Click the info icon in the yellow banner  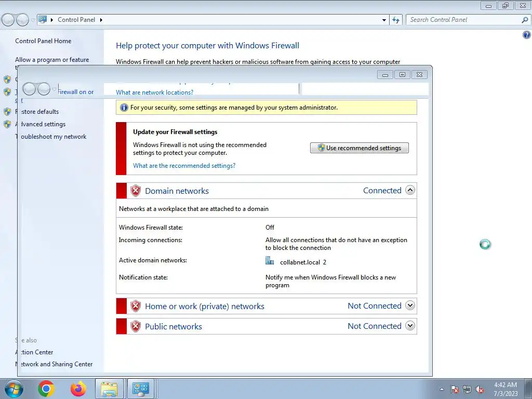124,108
